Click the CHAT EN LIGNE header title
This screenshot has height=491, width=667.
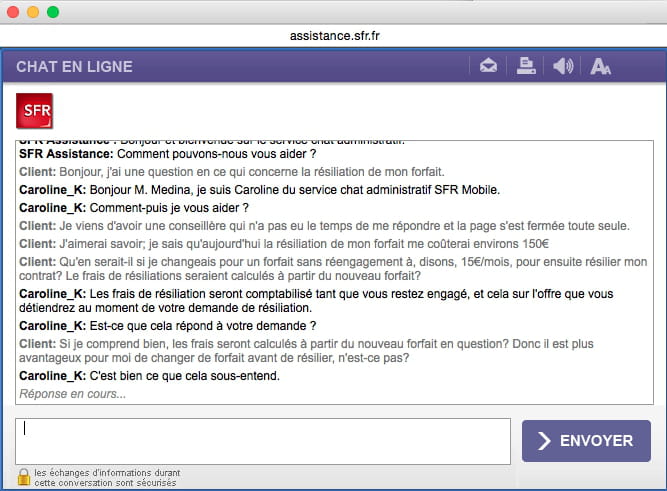pyautogui.click(x=74, y=66)
